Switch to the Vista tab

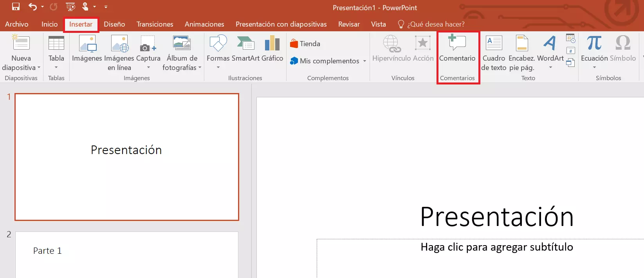click(x=378, y=24)
